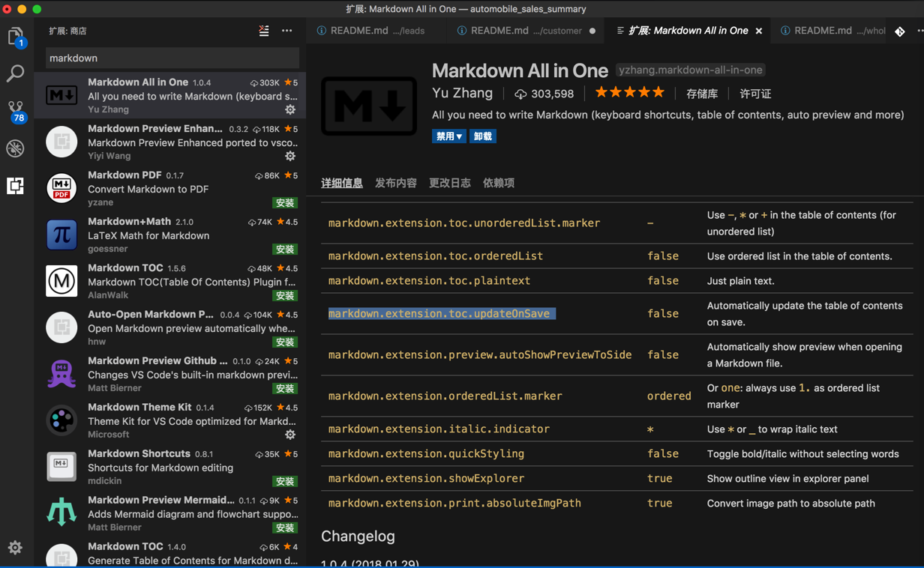Click markdown.extension.preview.autoShowPreviewToSide setting
Screen dimensions: 924x568
(480, 354)
